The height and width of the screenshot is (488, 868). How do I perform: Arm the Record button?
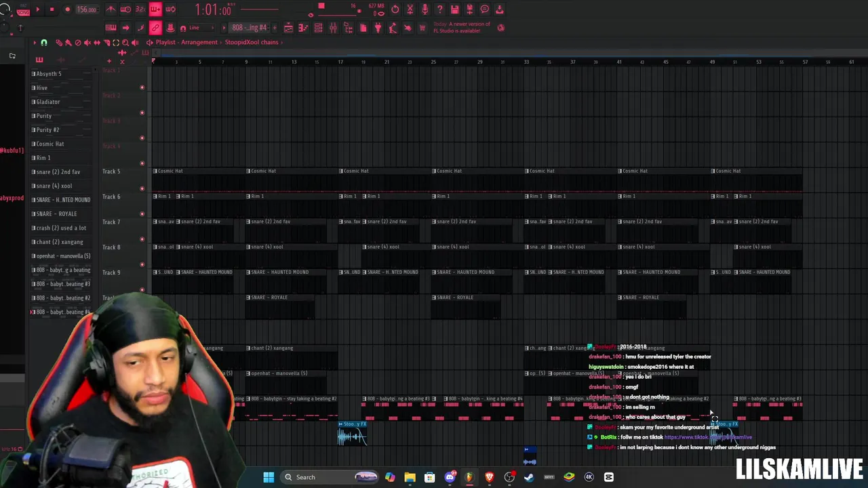pyautogui.click(x=68, y=9)
